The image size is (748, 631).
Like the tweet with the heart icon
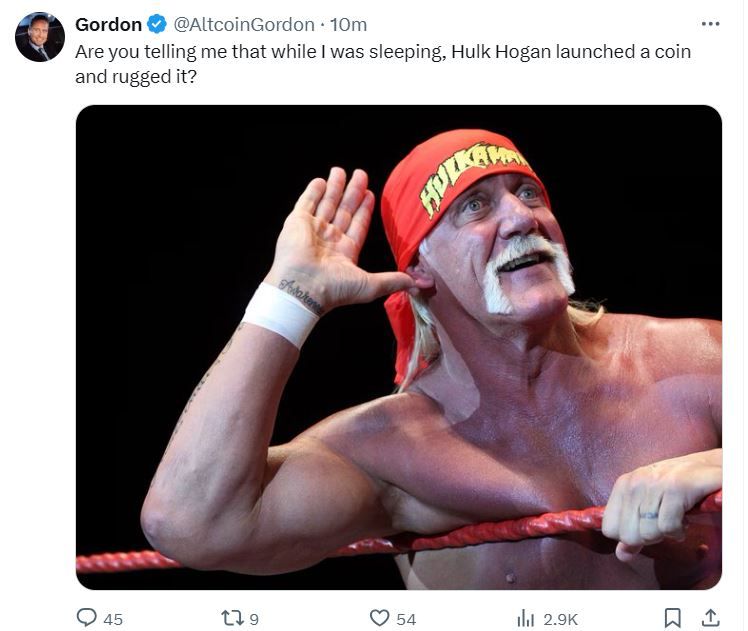379,618
